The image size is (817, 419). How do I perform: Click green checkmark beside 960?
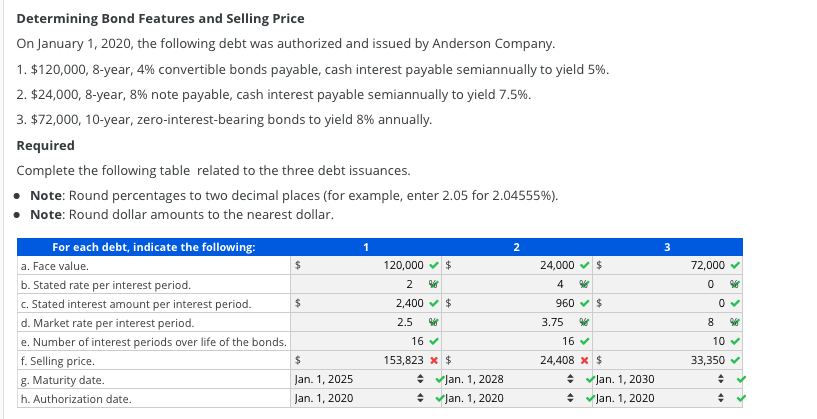(x=585, y=303)
